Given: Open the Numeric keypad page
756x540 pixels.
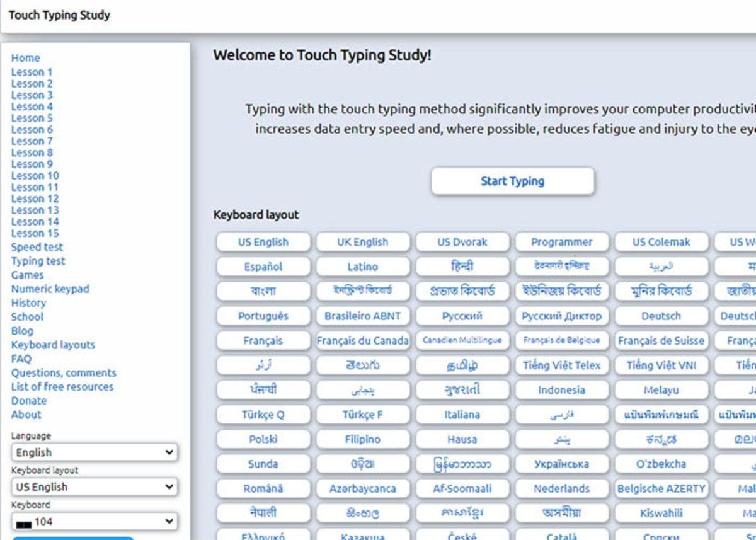Looking at the screenshot, I should (x=50, y=289).
